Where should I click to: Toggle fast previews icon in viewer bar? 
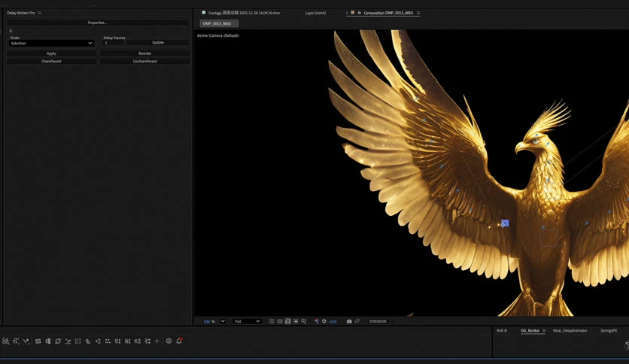click(x=272, y=321)
